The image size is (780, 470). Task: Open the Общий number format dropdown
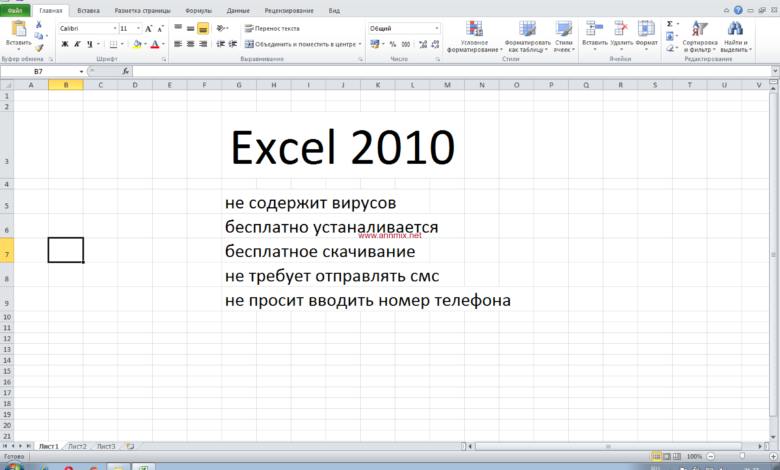(437, 28)
